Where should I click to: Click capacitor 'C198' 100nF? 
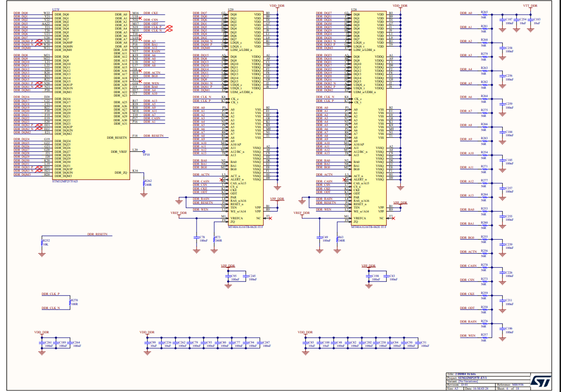pyautogui.click(x=369, y=277)
